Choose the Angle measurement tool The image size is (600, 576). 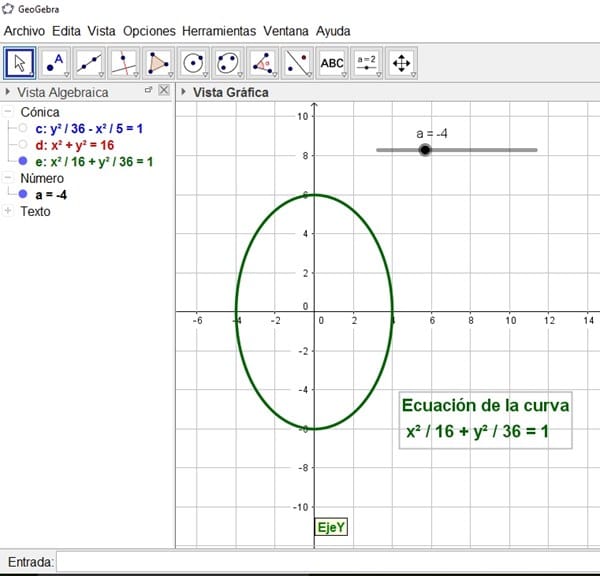tap(263, 62)
